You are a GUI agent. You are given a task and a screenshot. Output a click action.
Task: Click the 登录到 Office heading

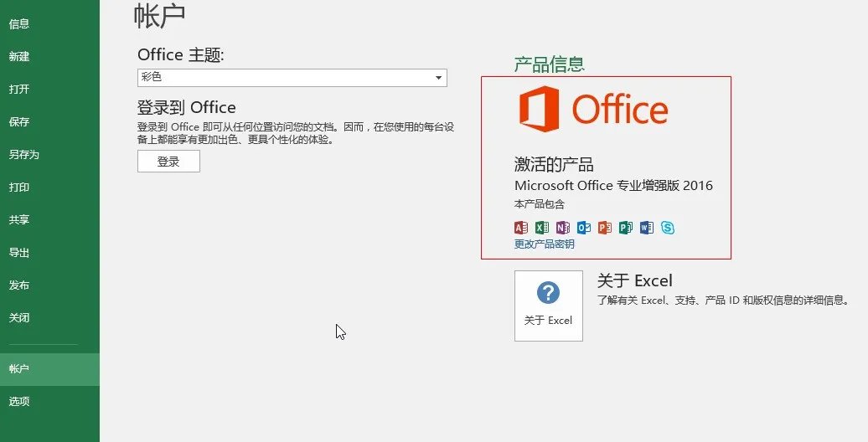187,107
